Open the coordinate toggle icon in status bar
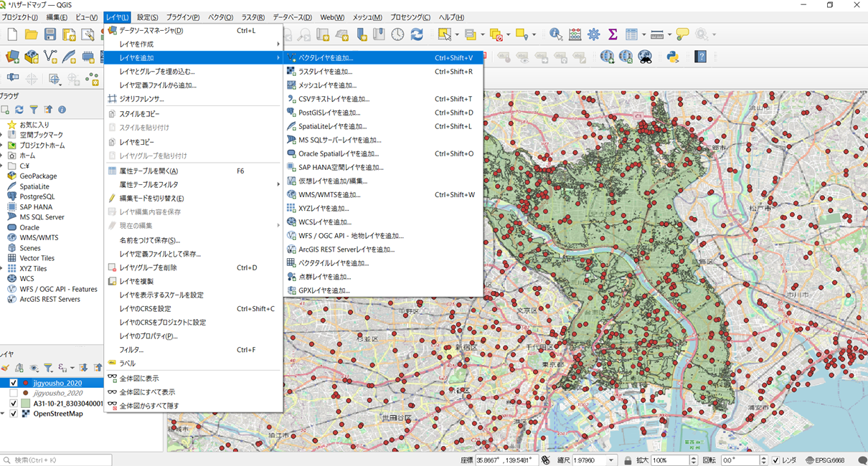Screen dimensions: 868x466 (x=545, y=460)
